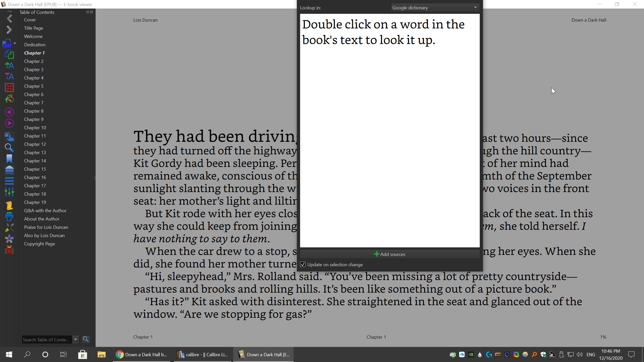
Task: Click the Inspector bug icon
Action: point(9,250)
